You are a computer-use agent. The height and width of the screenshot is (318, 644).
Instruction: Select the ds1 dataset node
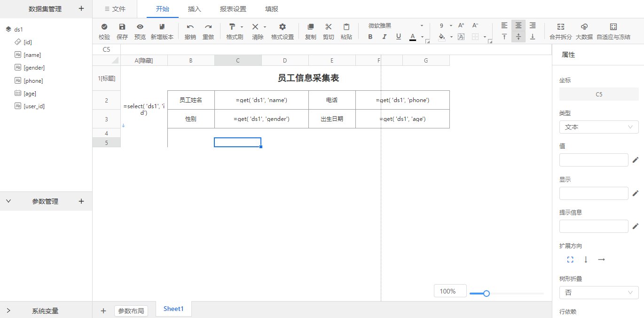coord(18,29)
